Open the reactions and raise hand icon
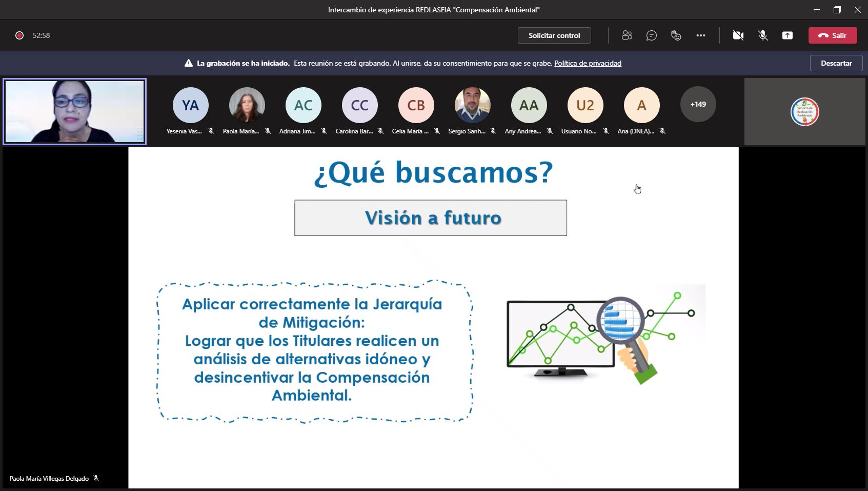Screen dimensions: 868x491 (x=676, y=35)
